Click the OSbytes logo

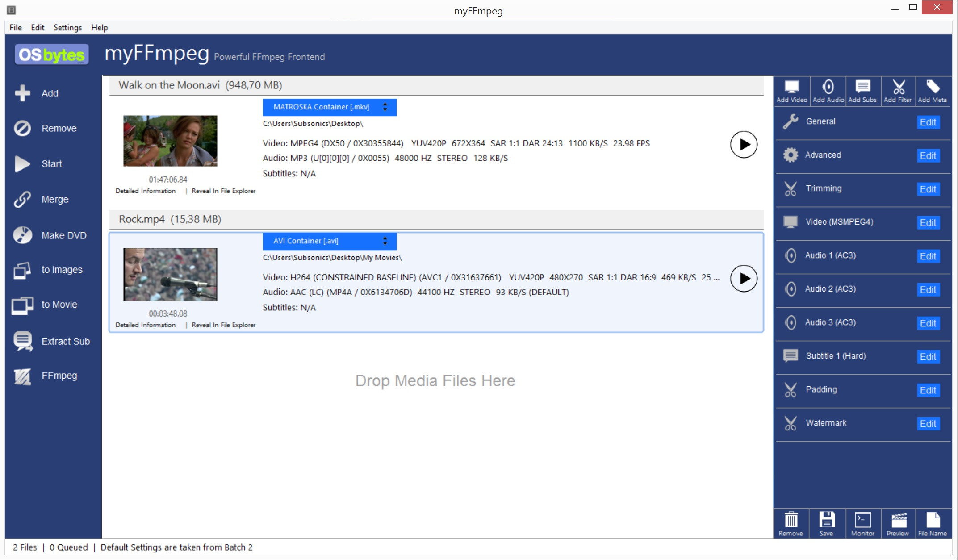coord(52,54)
